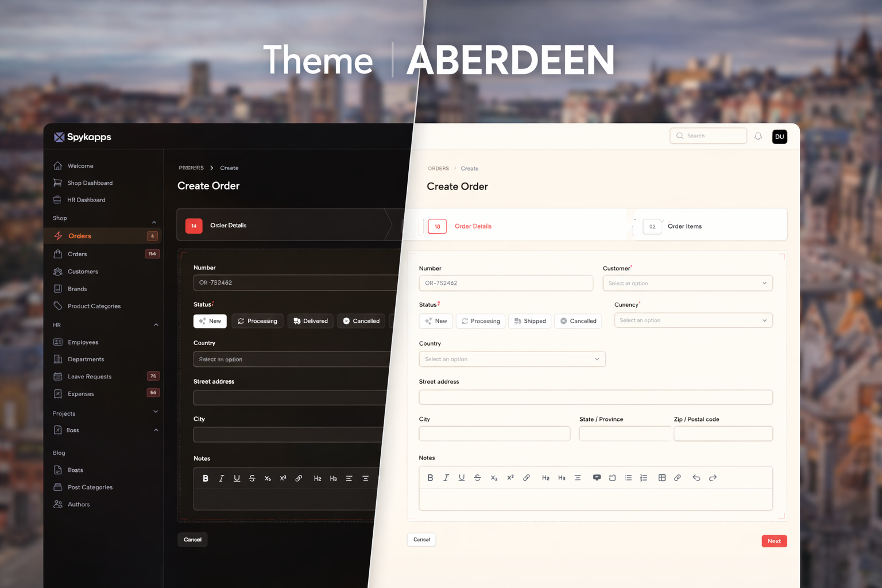Insert a table in the Notes editor

pyautogui.click(x=662, y=477)
